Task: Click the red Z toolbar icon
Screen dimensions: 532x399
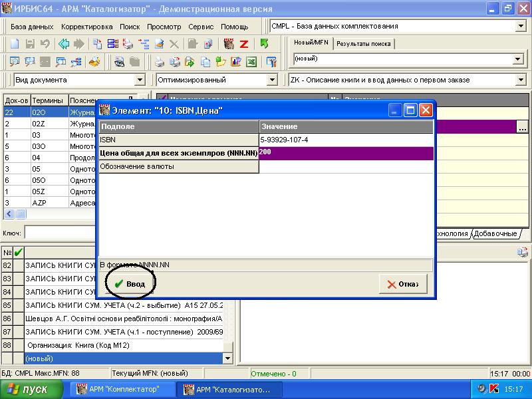Action: pyautogui.click(x=244, y=45)
